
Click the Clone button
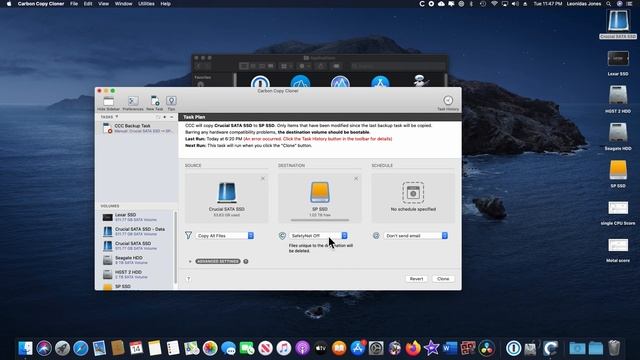[443, 279]
